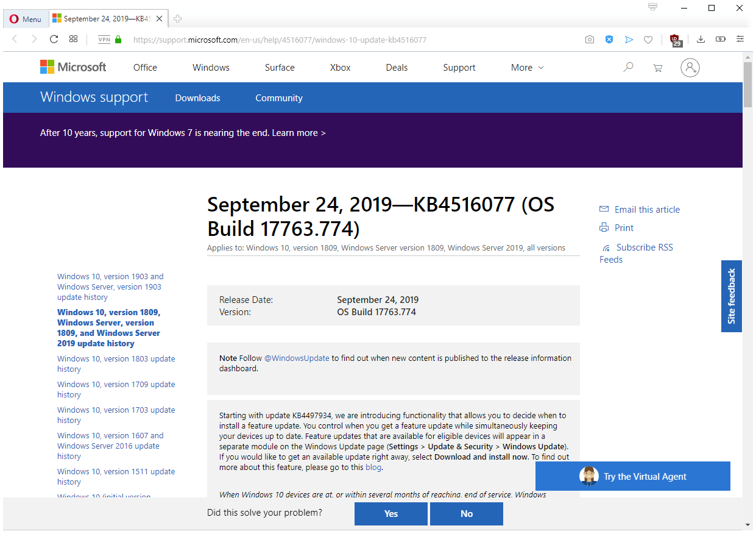Click the KB4516077 article heading

click(x=381, y=217)
